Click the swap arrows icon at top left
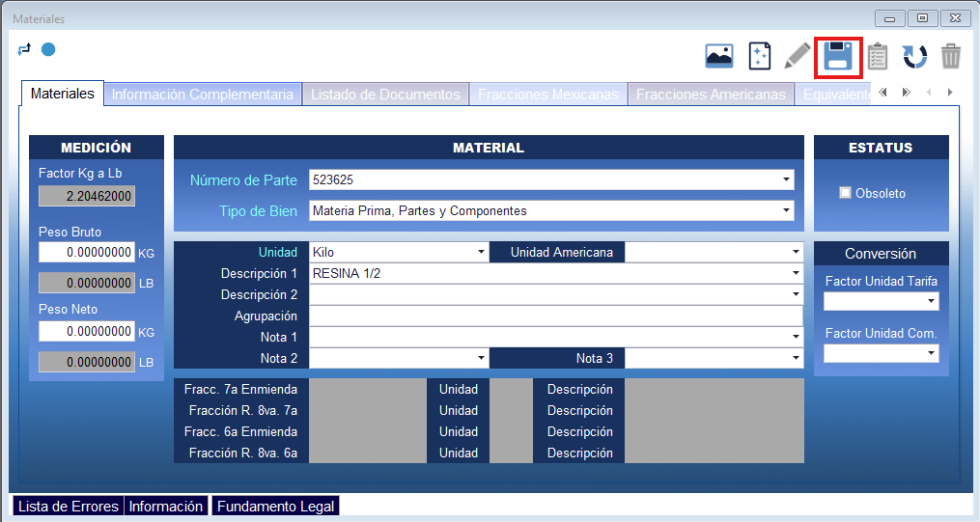 point(25,49)
